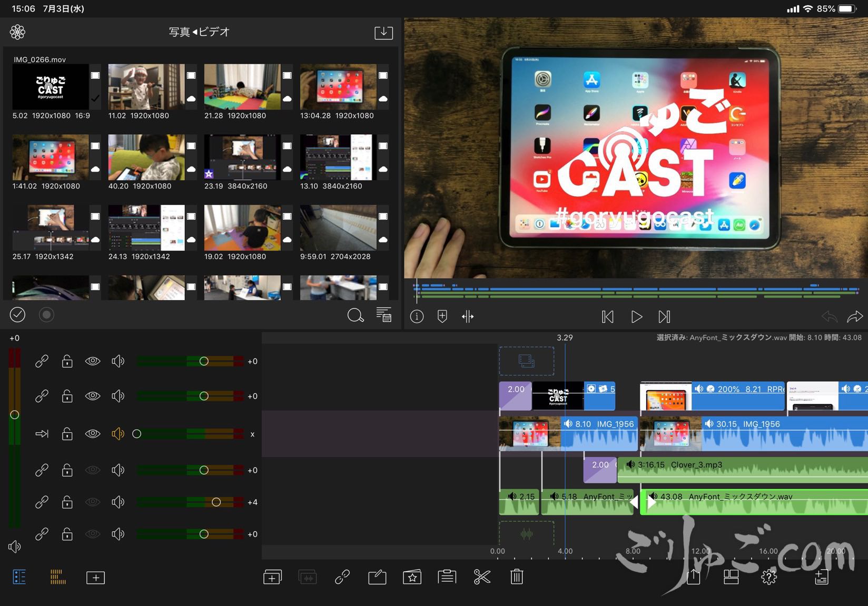Screen dimensions: 868x606
Task: Open the source flower icon menu
Action: tap(17, 32)
